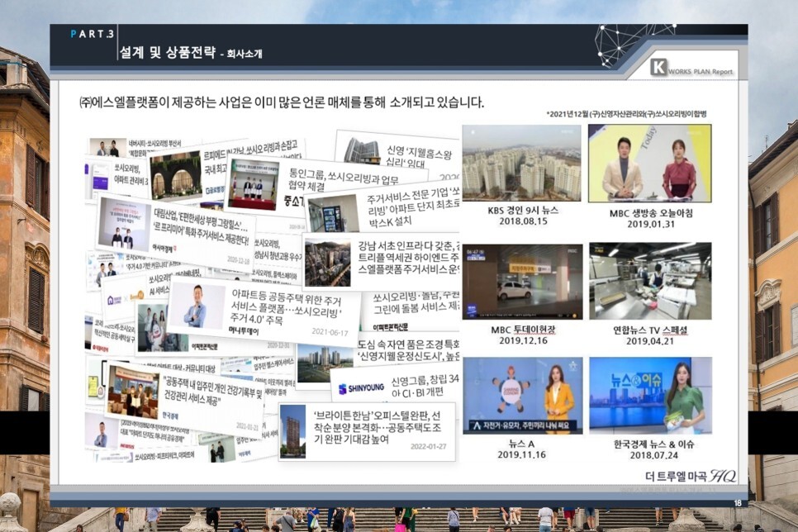Click the article date 2022-01-27

(x=428, y=446)
